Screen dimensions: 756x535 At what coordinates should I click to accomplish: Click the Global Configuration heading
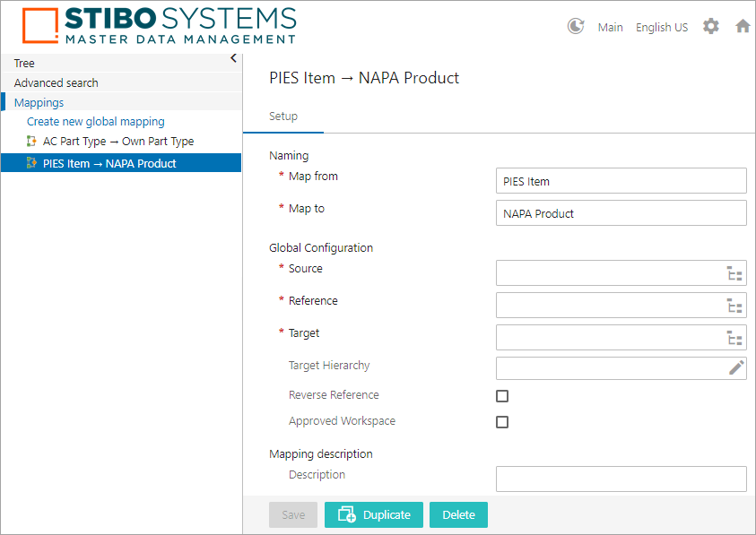pyautogui.click(x=321, y=247)
